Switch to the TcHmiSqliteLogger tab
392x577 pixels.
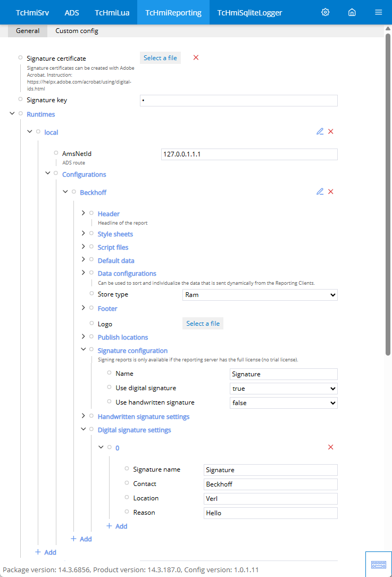click(249, 12)
